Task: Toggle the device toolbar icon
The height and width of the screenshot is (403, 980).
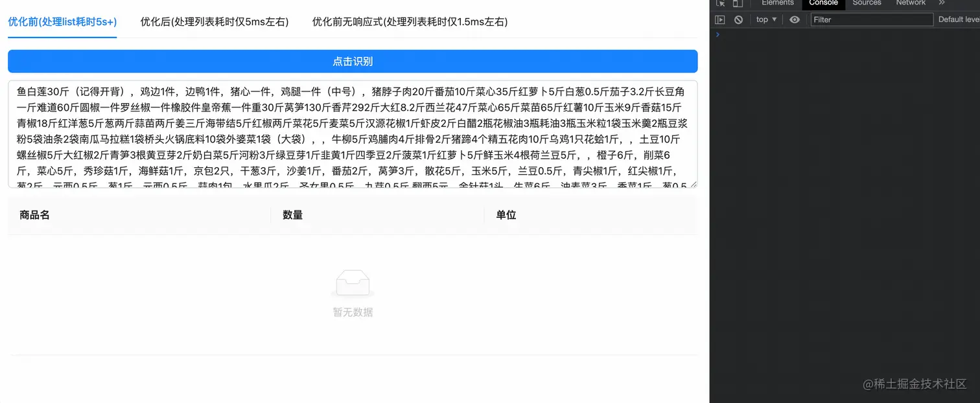Action: click(737, 3)
